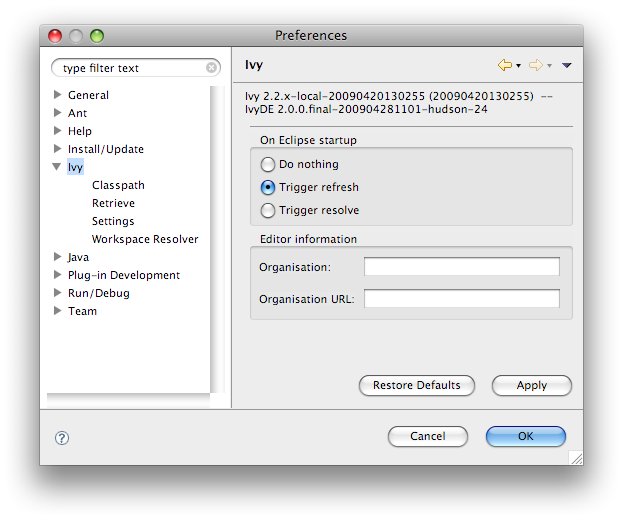Image resolution: width=623 pixels, height=520 pixels.
Task: Open the Classpath preferences page
Action: 118,185
